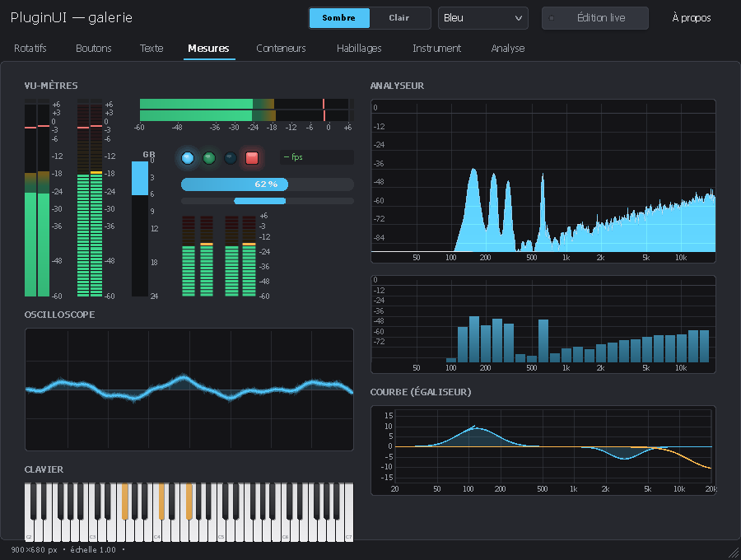
Task: Click the GR gain reduction meter
Action: pyautogui.click(x=140, y=229)
